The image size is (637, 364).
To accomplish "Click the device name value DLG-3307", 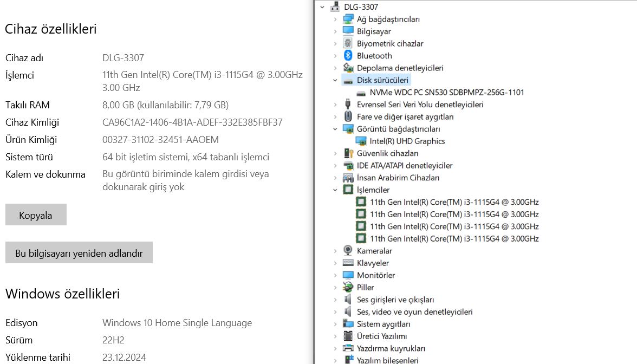I will (123, 57).
